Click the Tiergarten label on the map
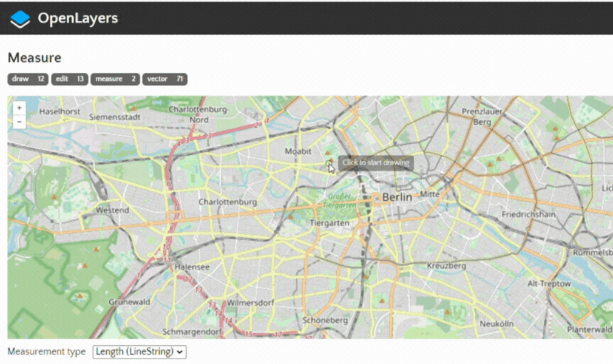 coord(330,223)
